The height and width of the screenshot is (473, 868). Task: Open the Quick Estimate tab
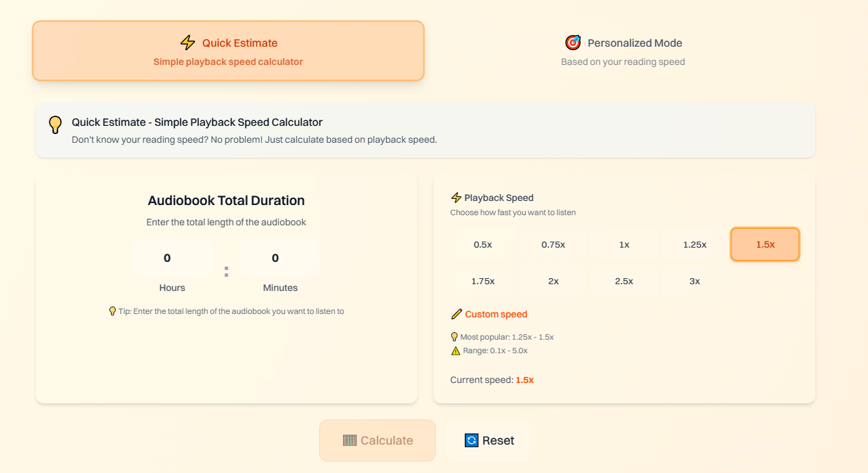(x=228, y=51)
